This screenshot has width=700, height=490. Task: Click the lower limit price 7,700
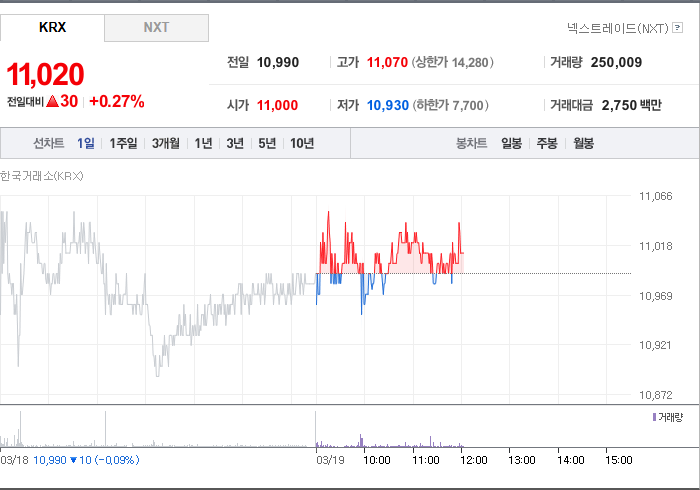468,105
